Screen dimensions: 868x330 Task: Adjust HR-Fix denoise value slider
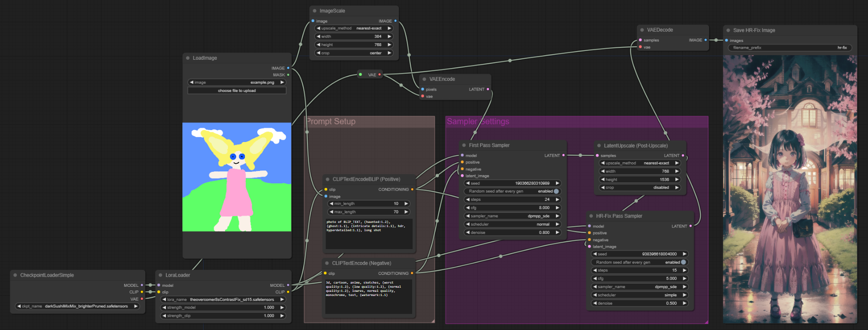640,303
